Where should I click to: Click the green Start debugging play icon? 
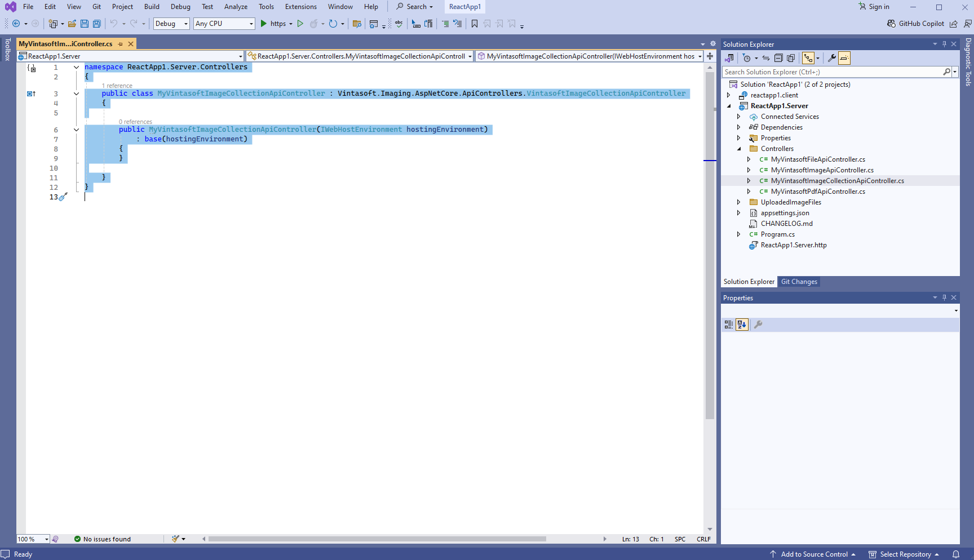(263, 24)
